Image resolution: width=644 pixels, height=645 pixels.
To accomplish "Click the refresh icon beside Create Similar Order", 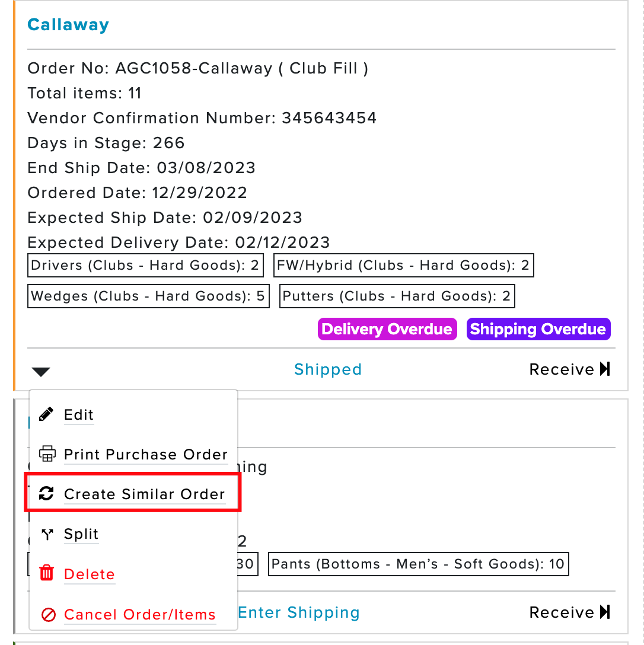I will [x=46, y=494].
